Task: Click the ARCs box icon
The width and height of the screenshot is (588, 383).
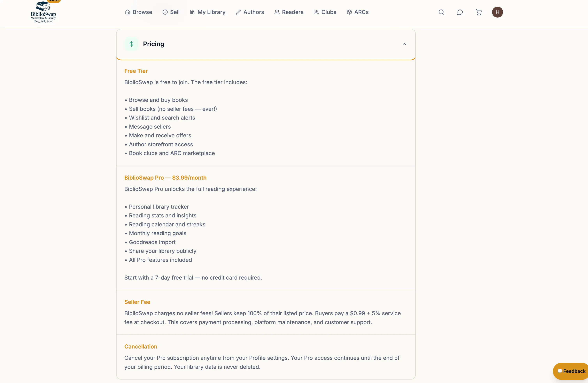Action: pos(349,12)
